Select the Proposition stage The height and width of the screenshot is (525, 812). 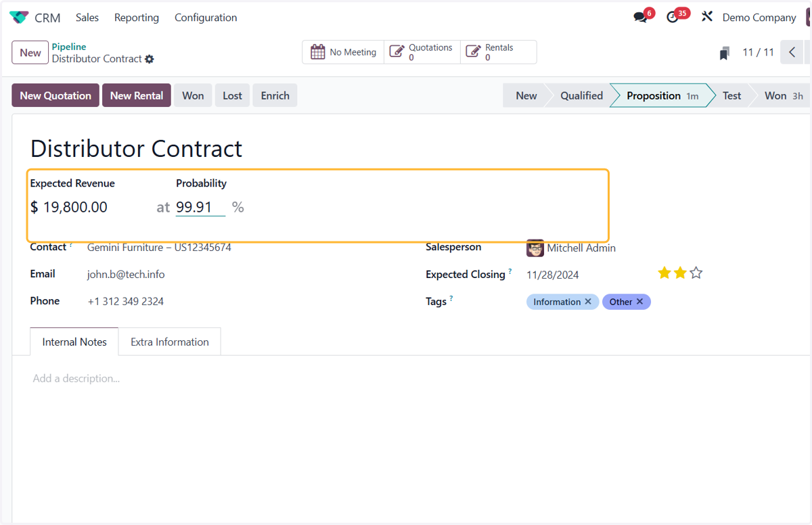662,95
